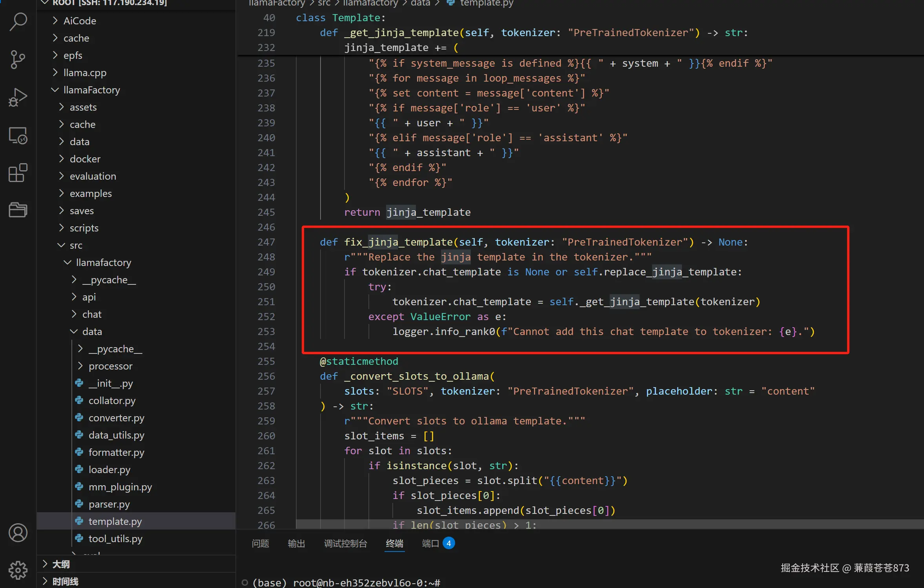The image size is (924, 588).
Task: Open Run and Debug view
Action: 18,97
